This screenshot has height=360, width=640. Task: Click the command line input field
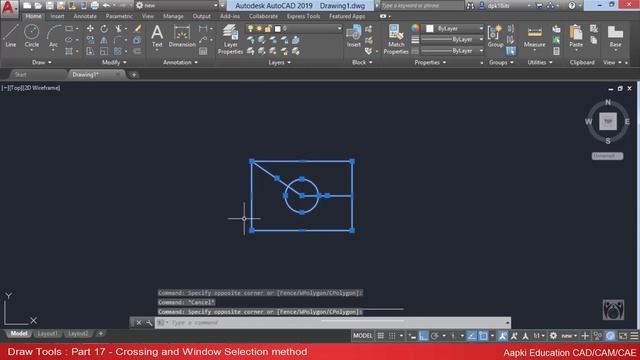(333, 323)
